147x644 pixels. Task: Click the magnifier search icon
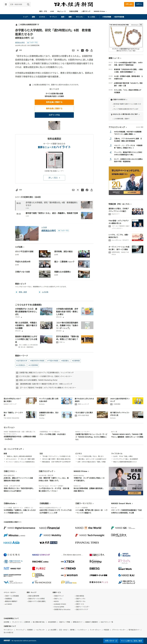pos(28,4)
